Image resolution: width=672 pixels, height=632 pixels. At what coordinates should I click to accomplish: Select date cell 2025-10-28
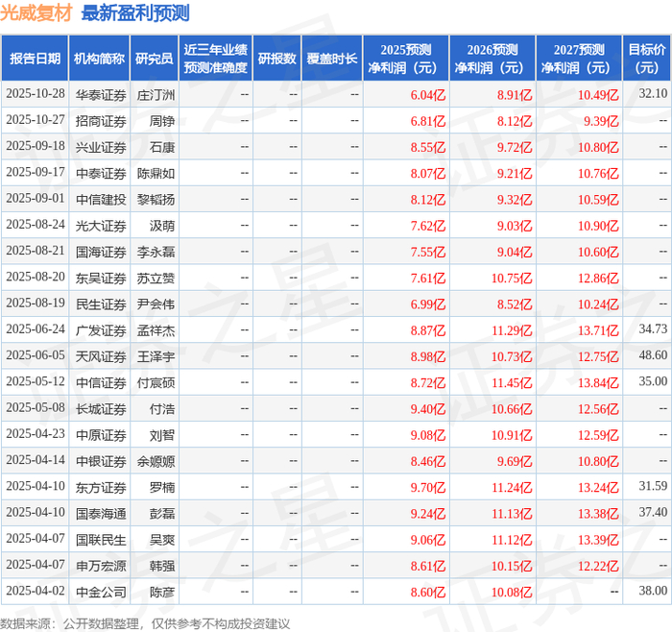[x=36, y=94]
